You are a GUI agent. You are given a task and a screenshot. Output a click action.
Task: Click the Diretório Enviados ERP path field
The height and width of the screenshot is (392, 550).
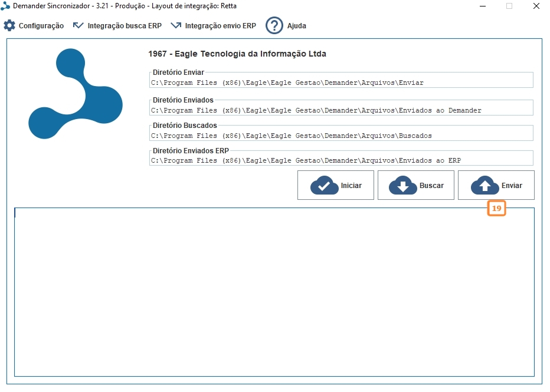pyautogui.click(x=341, y=160)
